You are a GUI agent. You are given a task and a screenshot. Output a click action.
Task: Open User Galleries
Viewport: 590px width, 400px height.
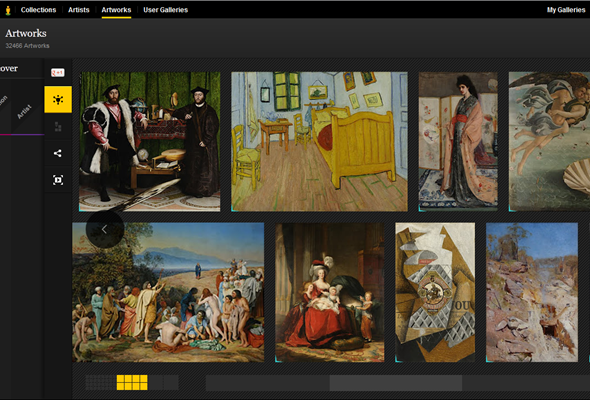point(166,10)
